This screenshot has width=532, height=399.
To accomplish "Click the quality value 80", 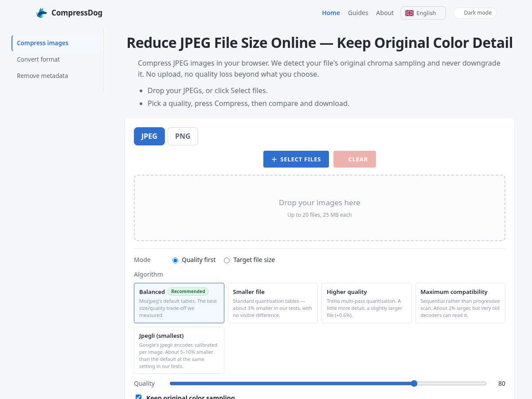I will click(x=502, y=383).
